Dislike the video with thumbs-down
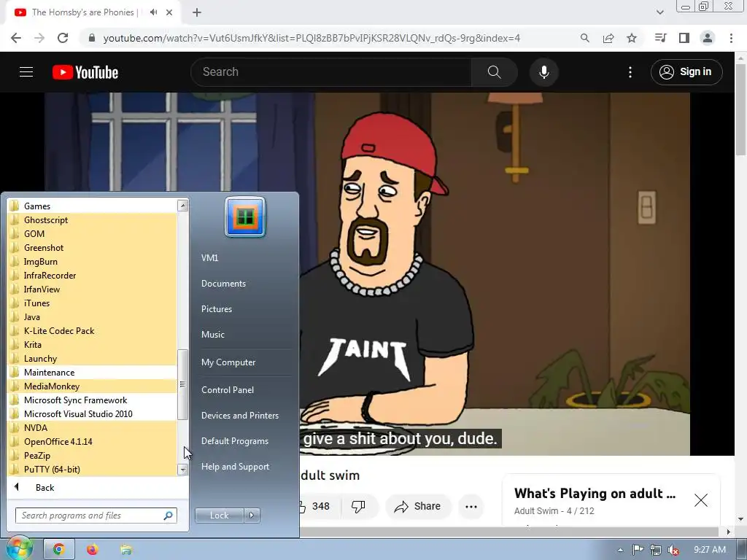The height and width of the screenshot is (560, 747). tap(358, 506)
